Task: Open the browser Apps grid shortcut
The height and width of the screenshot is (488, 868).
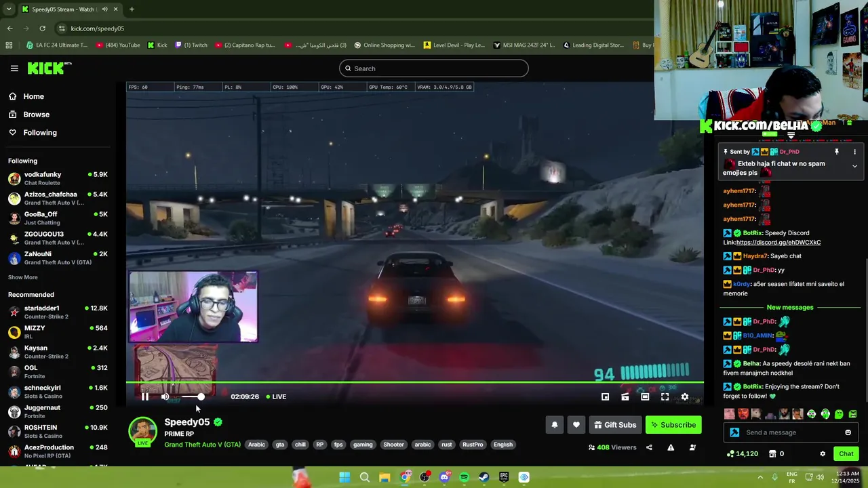Action: coord(9,45)
